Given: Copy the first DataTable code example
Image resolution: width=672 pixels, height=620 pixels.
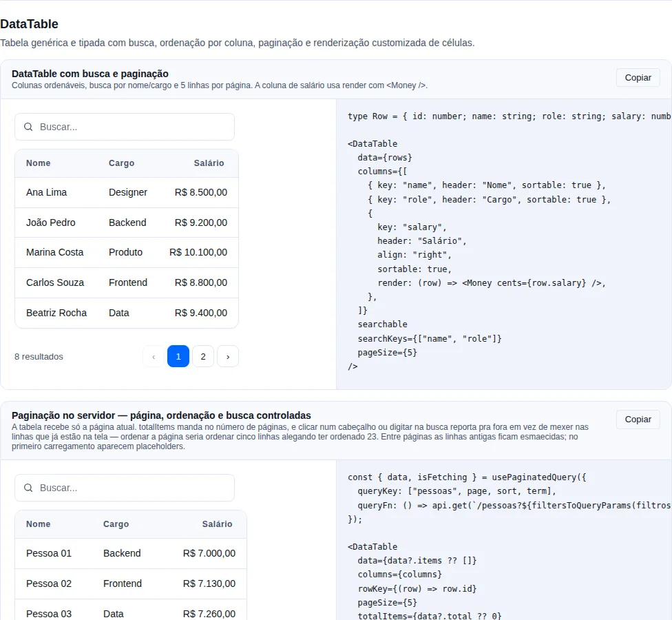Looking at the screenshot, I should click(638, 78).
